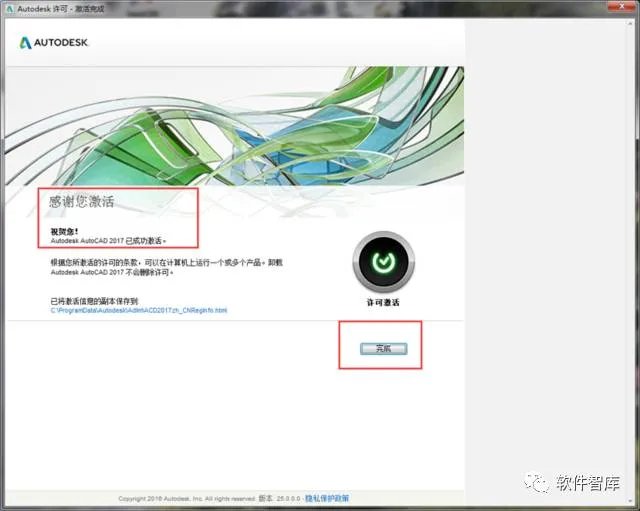Open the saved registration info file path link
The image size is (640, 511).
139,310
